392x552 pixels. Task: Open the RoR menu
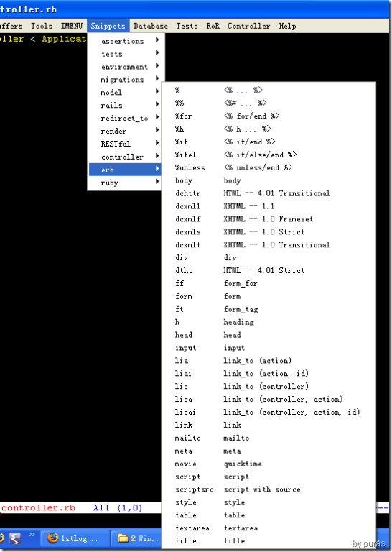213,26
